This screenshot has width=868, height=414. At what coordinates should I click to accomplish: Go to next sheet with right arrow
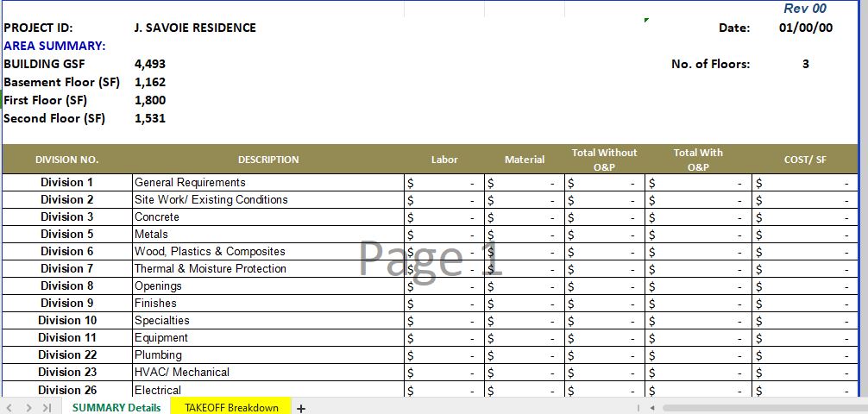pyautogui.click(x=28, y=408)
